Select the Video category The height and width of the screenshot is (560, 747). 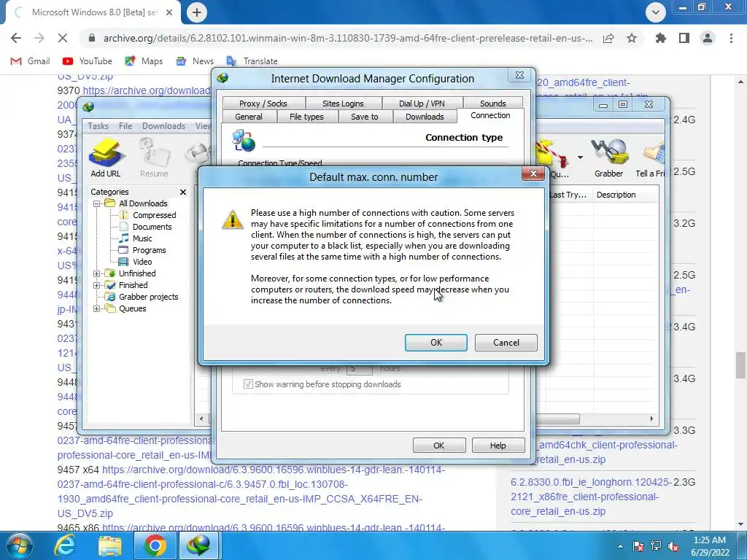pyautogui.click(x=142, y=262)
